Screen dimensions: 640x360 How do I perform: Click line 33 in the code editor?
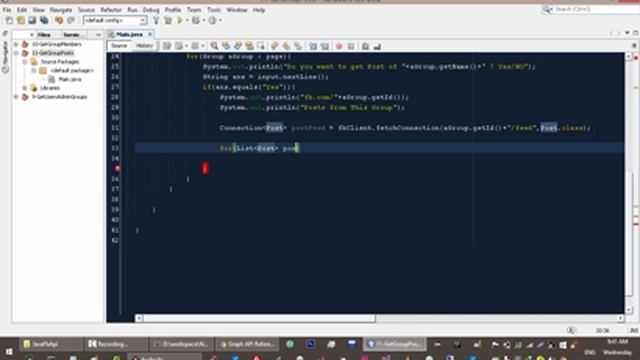(379, 148)
